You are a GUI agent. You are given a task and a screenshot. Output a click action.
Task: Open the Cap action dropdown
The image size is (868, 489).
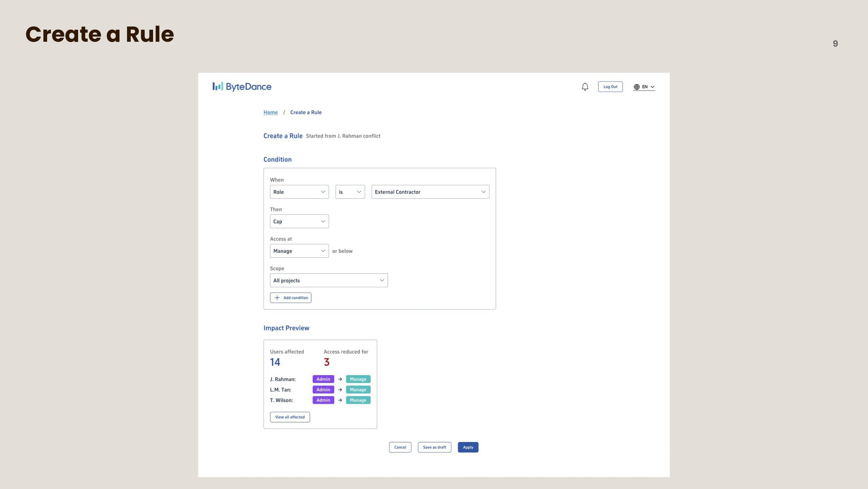tap(299, 221)
